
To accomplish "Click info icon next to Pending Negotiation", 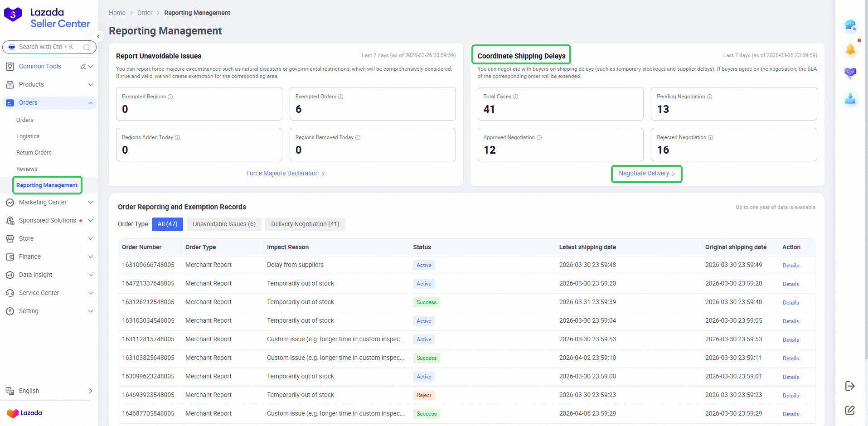I will (710, 97).
